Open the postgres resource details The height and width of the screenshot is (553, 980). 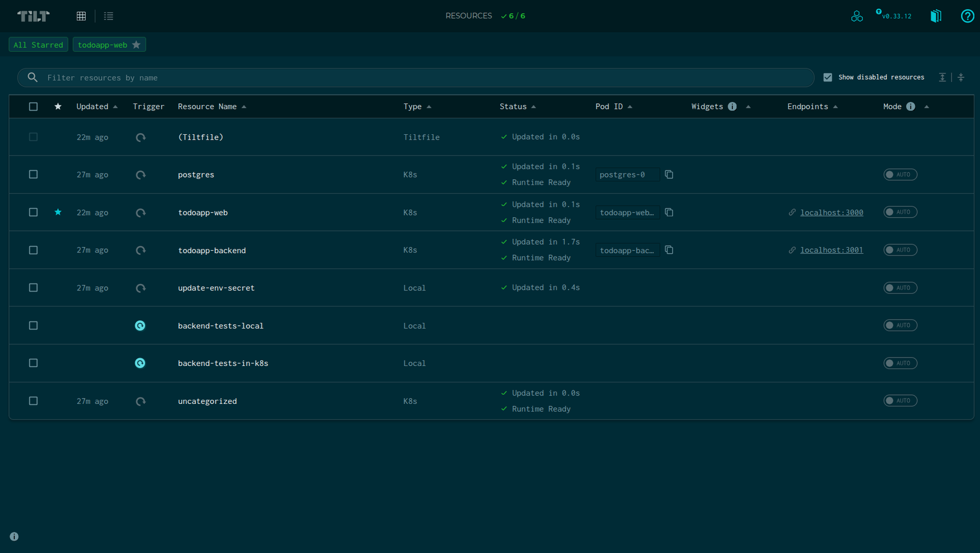196,175
